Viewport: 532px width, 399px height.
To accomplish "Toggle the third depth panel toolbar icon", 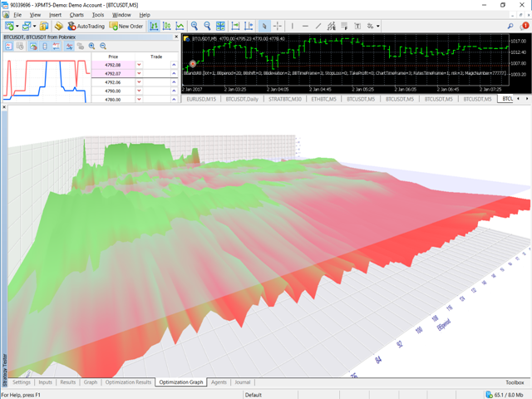I will click(33, 47).
